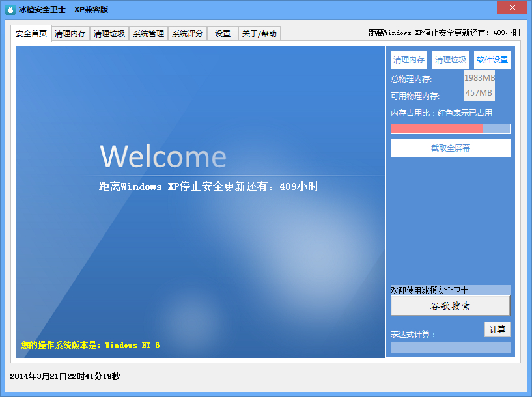This screenshot has height=397, width=532.
Task: Click the 457MB available memory value
Action: click(479, 93)
